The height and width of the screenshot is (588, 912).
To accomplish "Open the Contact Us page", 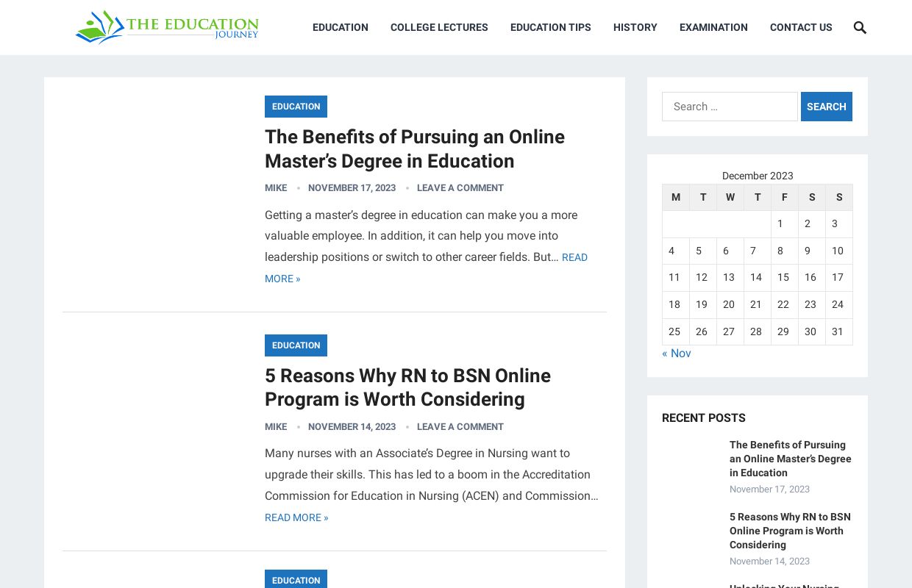I will coord(800,28).
